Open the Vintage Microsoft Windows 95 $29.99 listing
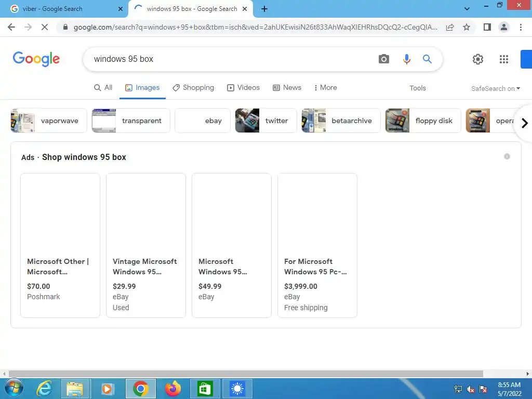This screenshot has width=532, height=399. pos(146,245)
